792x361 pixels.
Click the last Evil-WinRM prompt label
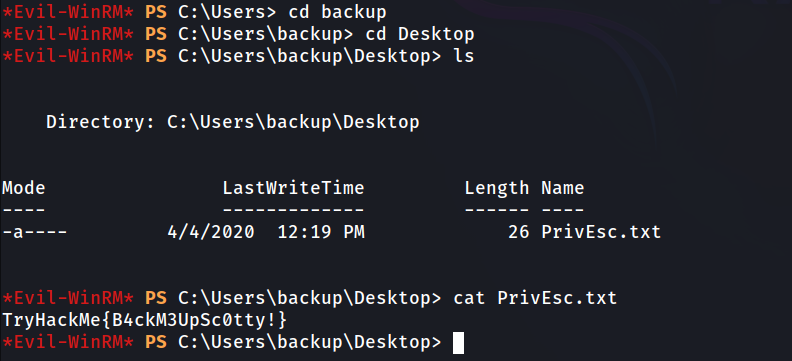[68, 342]
